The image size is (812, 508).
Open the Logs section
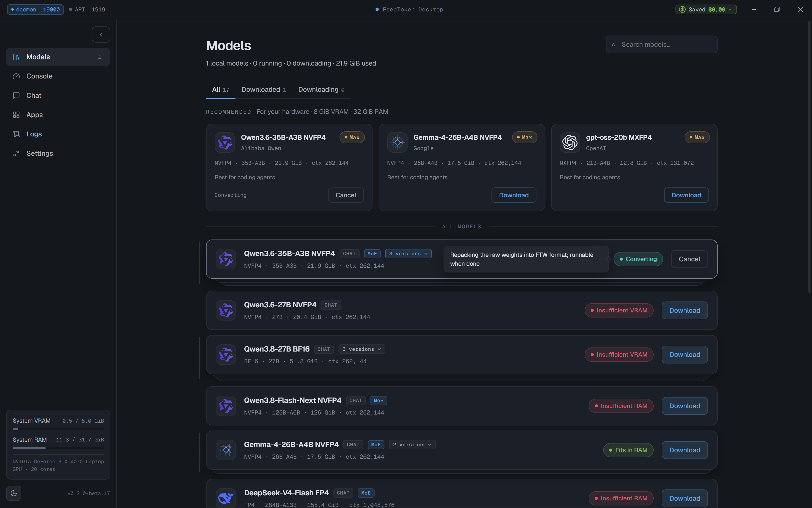click(x=58, y=134)
